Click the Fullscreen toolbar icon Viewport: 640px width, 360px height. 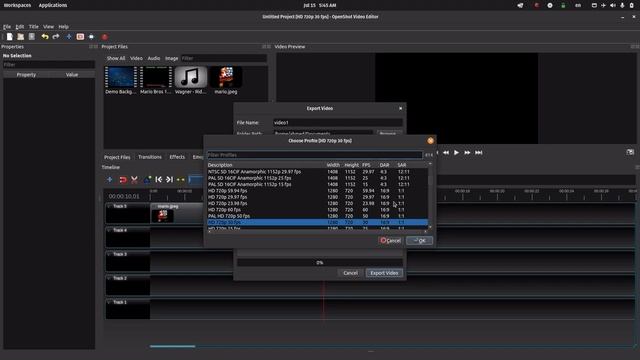click(91, 37)
